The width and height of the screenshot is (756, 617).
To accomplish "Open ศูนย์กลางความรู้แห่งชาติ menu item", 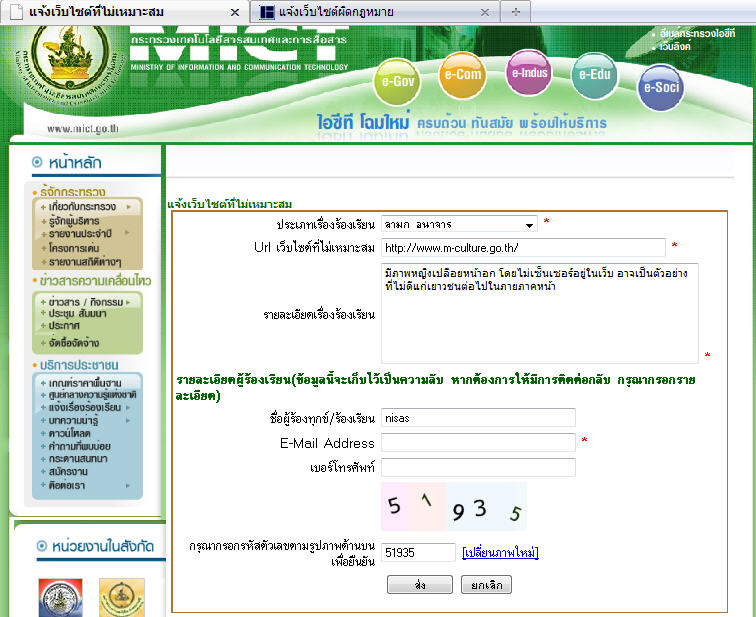I will (93, 395).
